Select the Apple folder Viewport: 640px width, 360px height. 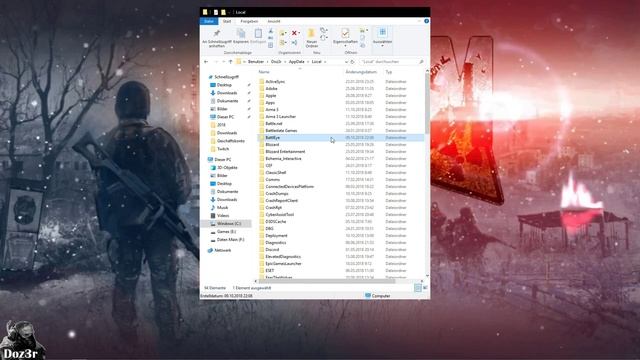click(271, 96)
